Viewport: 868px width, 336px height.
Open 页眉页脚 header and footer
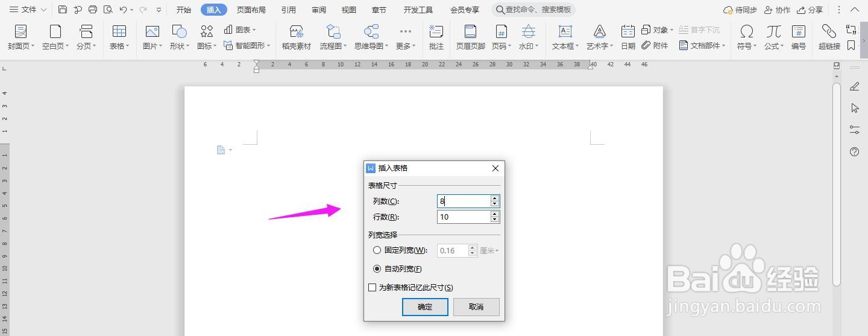pyautogui.click(x=471, y=37)
